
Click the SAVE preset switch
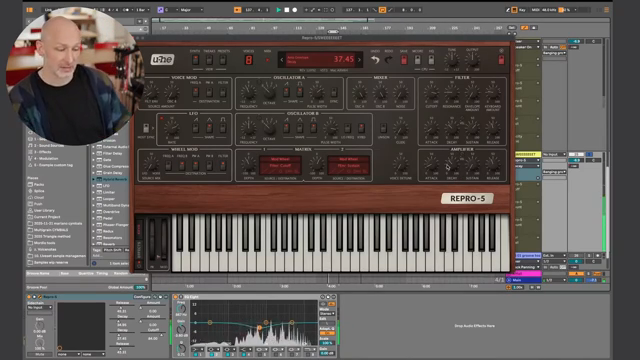click(x=404, y=60)
